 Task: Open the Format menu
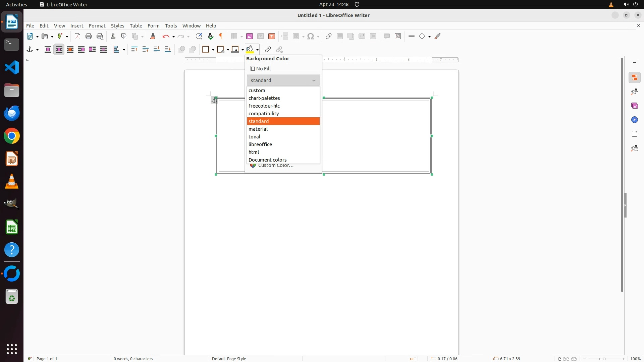click(x=97, y=26)
